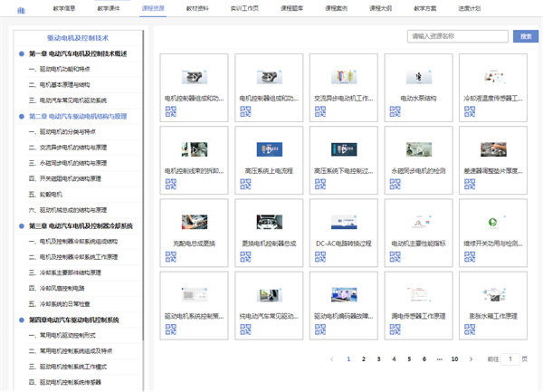Open QR code for 高压系统下电控制 card

click(320, 184)
